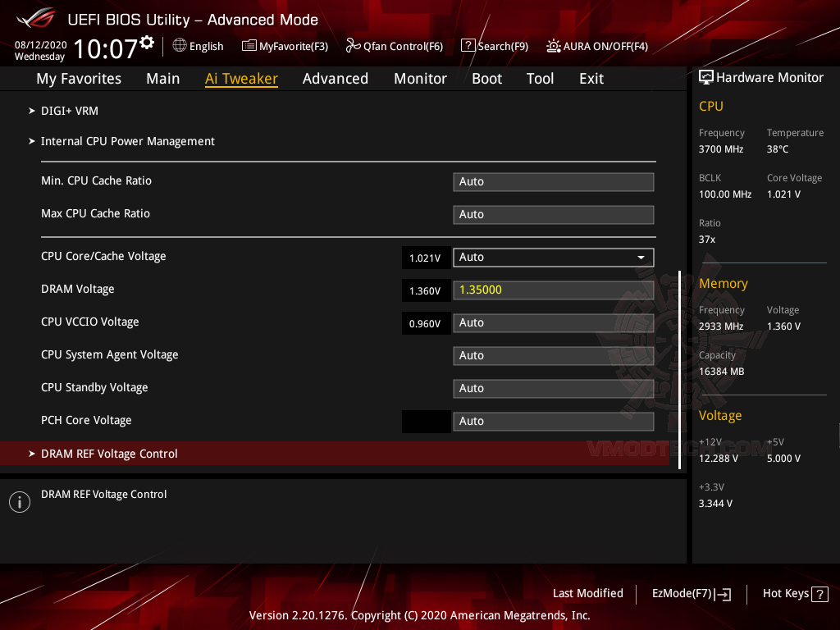This screenshot has width=840, height=630.
Task: Click the PCH Core Voltage Auto field
Action: point(554,421)
